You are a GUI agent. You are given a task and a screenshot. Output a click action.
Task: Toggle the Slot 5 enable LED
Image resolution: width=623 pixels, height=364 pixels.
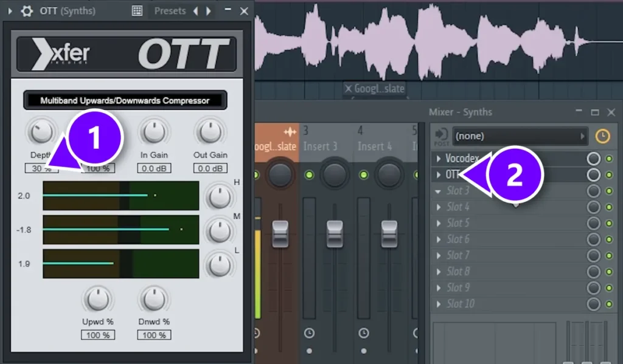(609, 224)
